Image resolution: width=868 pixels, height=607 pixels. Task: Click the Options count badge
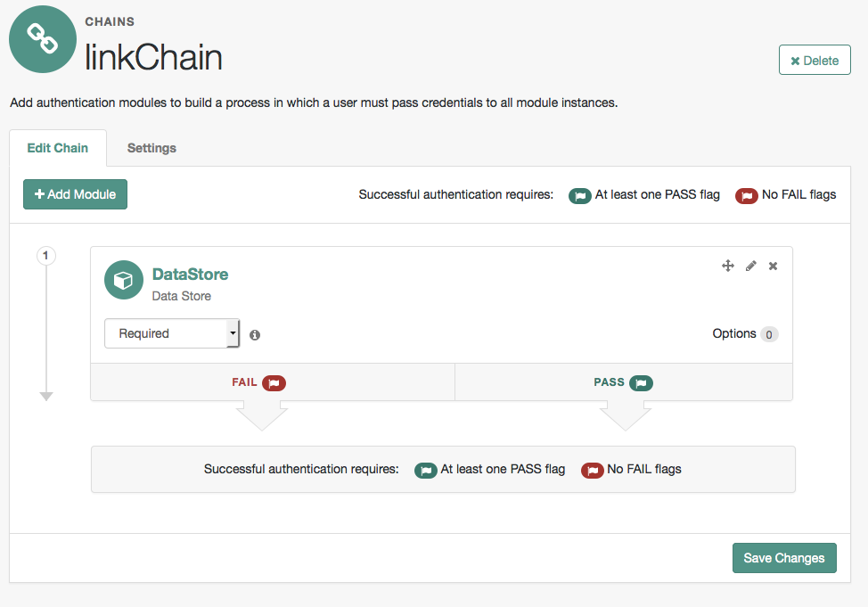point(769,334)
